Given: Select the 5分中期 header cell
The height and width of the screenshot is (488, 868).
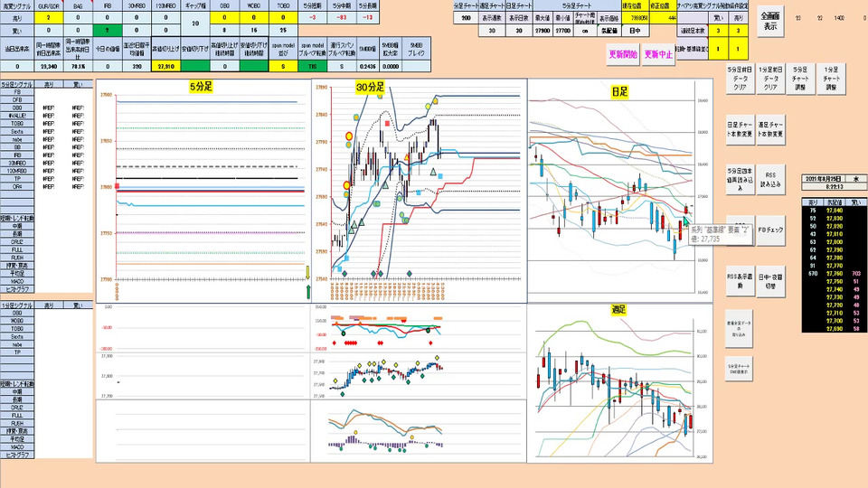Looking at the screenshot, I should [x=342, y=5].
